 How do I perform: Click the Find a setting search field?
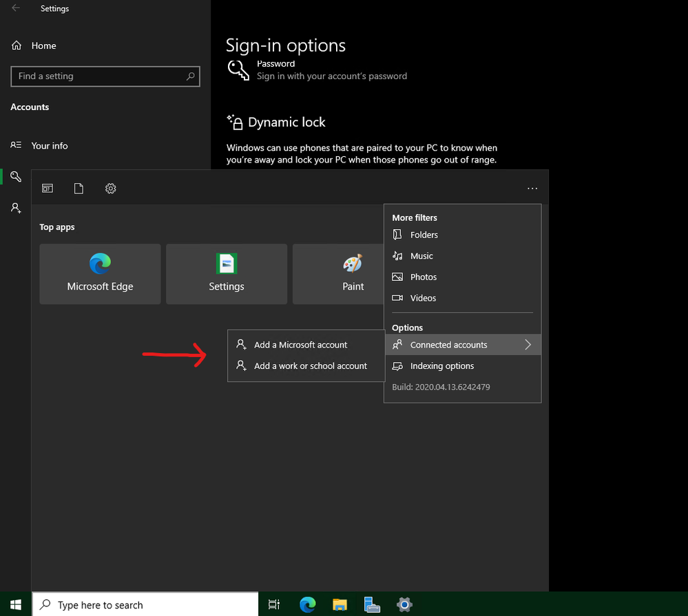[105, 76]
